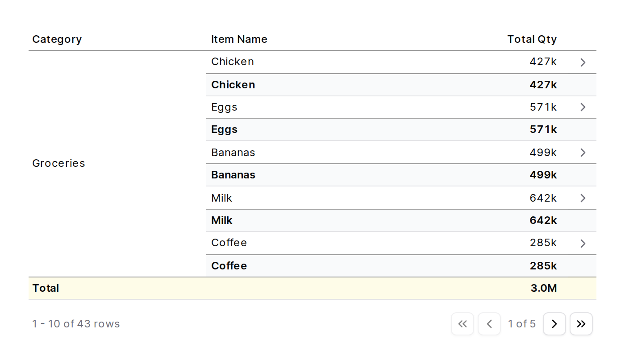Click the 1 - 10 of 43 rows label
This screenshot has height=364, width=625.
[76, 324]
